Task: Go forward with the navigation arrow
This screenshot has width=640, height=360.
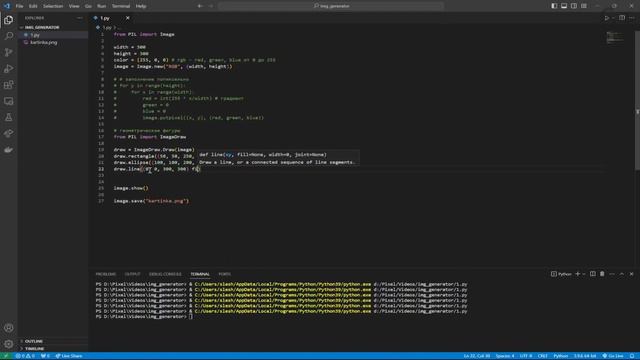Action: point(211,6)
